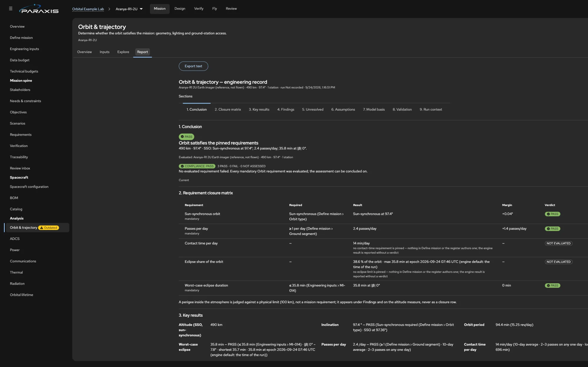This screenshot has height=367, width=588.
Task: Follow the Orbital Example Lab breadcrumb link
Action: (88, 9)
